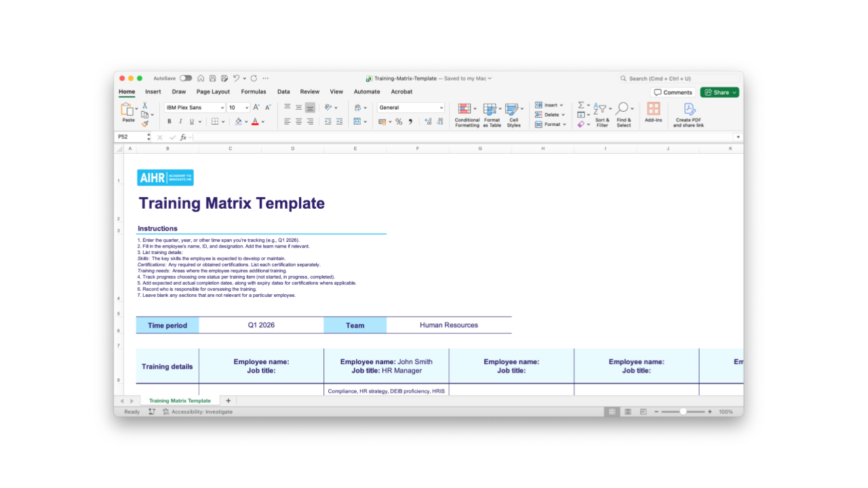Image resolution: width=868 pixels, height=488 pixels.
Task: Click the Comments button
Action: click(673, 93)
